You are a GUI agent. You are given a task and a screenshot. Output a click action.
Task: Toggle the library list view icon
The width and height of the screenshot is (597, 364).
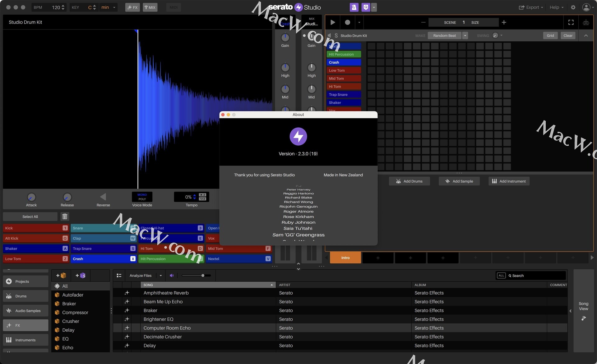point(119,276)
